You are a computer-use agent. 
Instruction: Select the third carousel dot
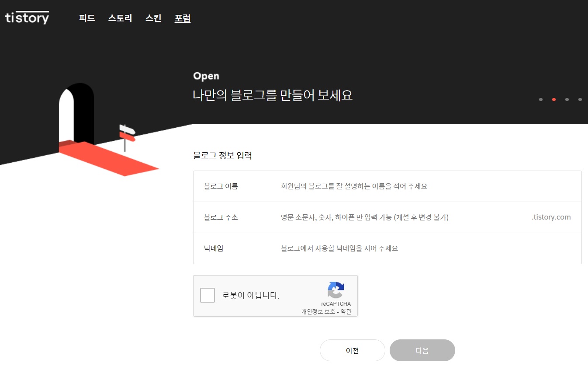tap(567, 99)
